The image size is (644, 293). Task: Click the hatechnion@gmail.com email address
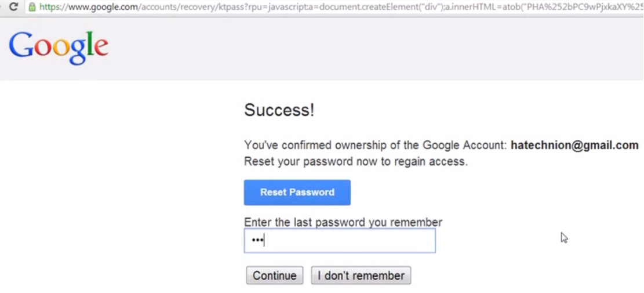coord(574,146)
